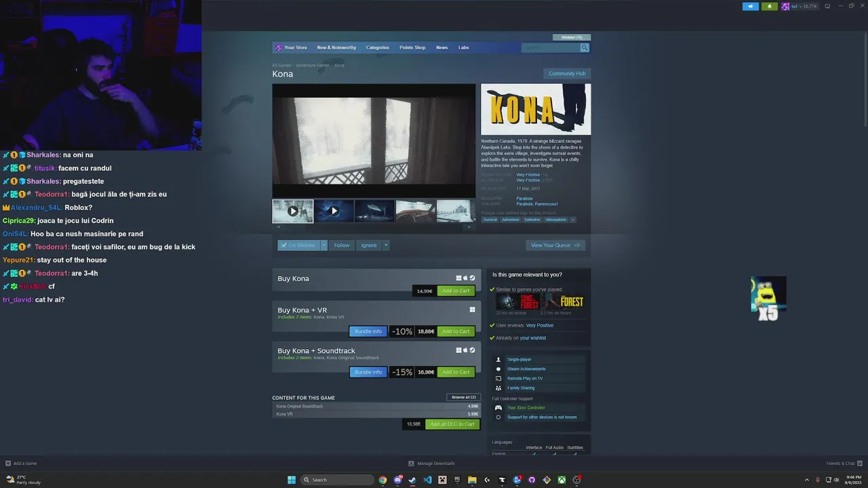Image resolution: width=868 pixels, height=488 pixels.
Task: Open Adventure Games breadcrumb link
Action: (313, 65)
